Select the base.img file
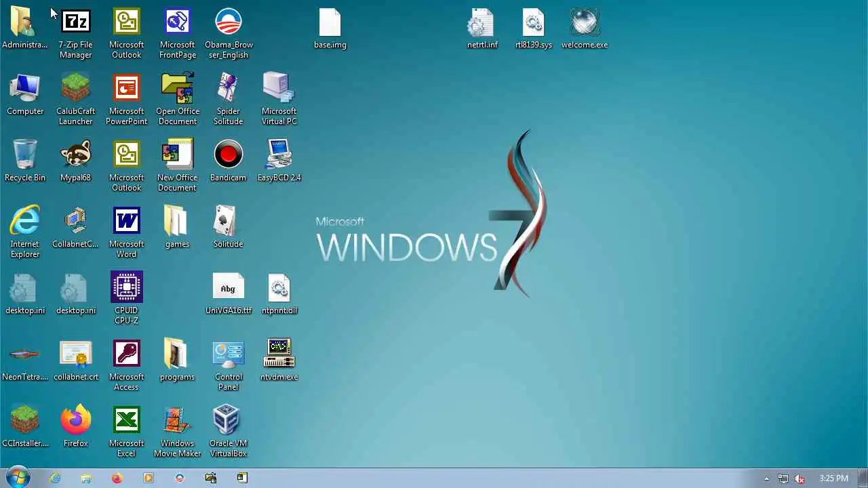The image size is (868, 488). (x=330, y=28)
